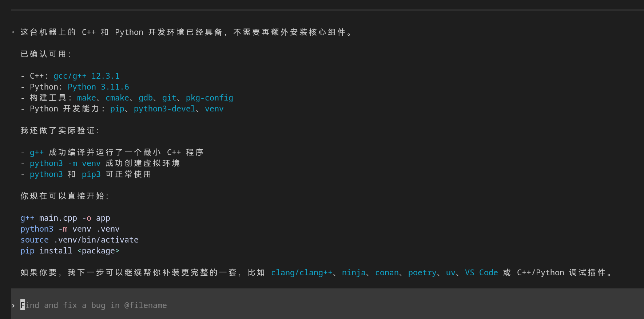Click the 'python3 -m venv .venv' command line
644x319 pixels.
(70, 229)
